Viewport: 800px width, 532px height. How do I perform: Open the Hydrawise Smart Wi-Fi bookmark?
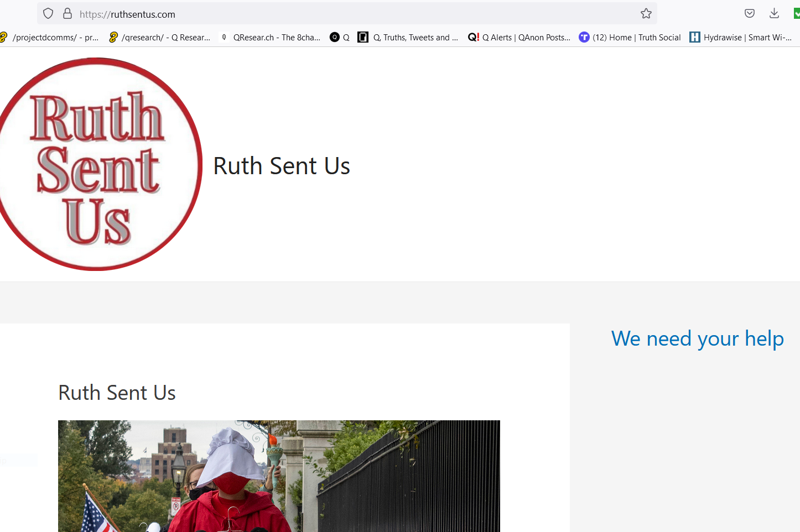tap(741, 37)
